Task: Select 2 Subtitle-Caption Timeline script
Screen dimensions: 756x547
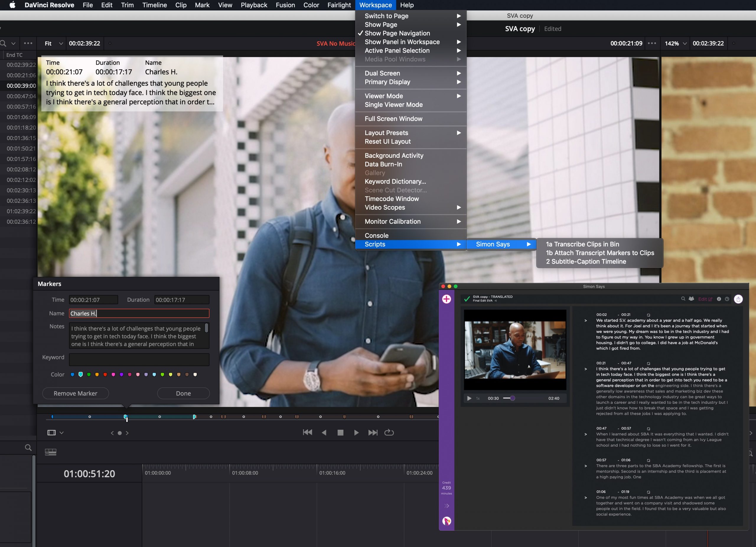Action: (586, 262)
